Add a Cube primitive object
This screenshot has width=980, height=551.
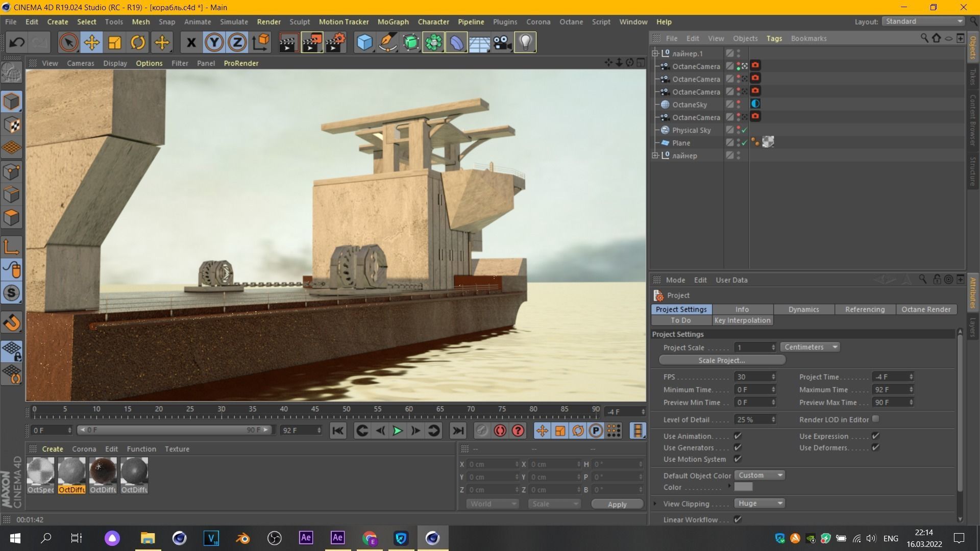(365, 42)
